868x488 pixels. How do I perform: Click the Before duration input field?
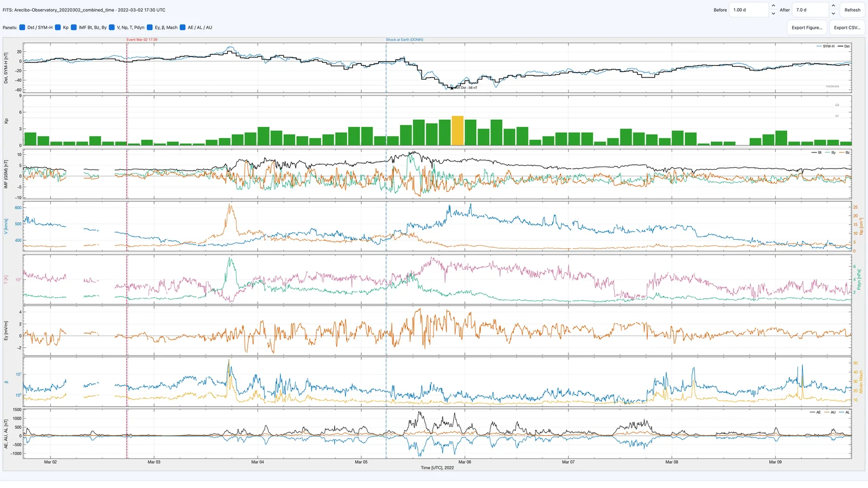point(749,10)
